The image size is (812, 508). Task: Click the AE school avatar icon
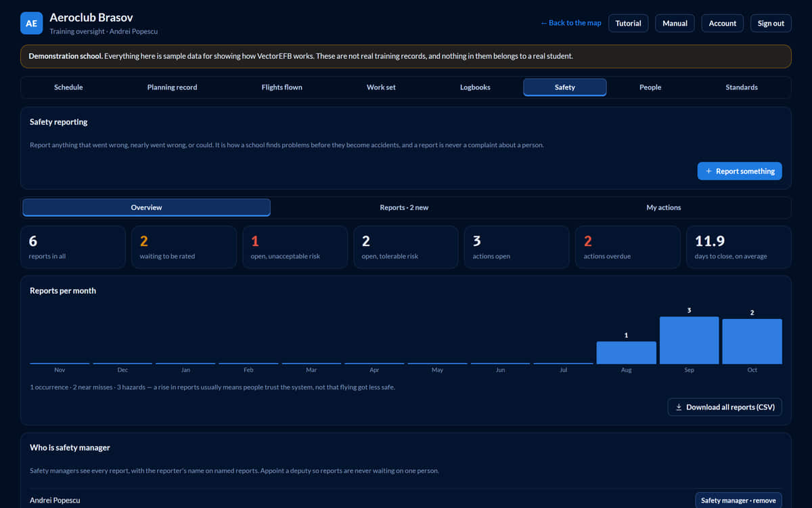[31, 23]
